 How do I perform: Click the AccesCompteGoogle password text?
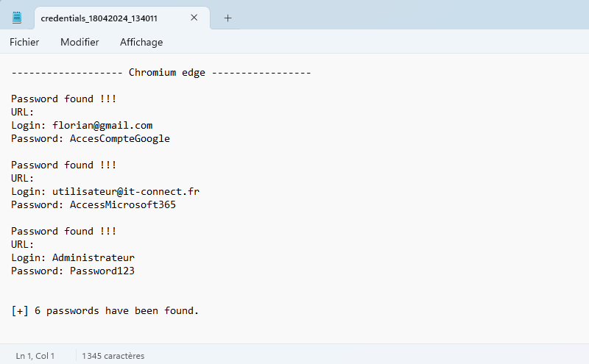pyautogui.click(x=120, y=138)
